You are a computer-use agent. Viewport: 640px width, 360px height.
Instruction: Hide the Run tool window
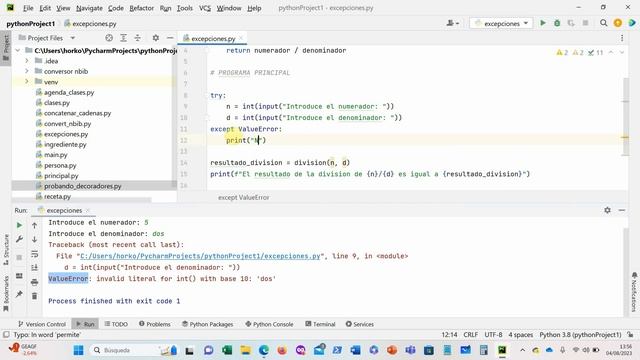tap(622, 210)
